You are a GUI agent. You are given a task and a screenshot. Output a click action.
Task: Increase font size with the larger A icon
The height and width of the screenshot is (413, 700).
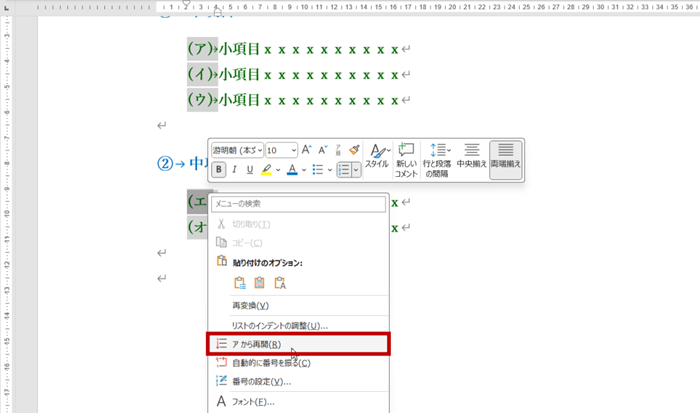[307, 150]
